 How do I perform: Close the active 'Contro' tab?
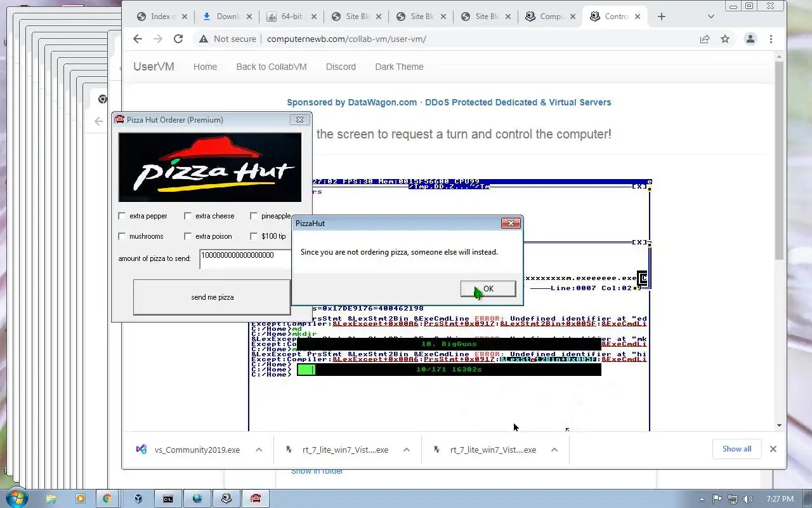coord(637,17)
